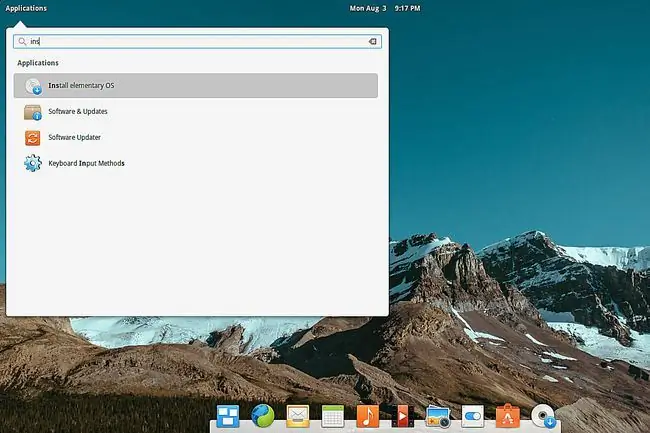Screen dimensions: 650x433
Task: Open Keyboard Input Methods result
Action: pos(196,163)
